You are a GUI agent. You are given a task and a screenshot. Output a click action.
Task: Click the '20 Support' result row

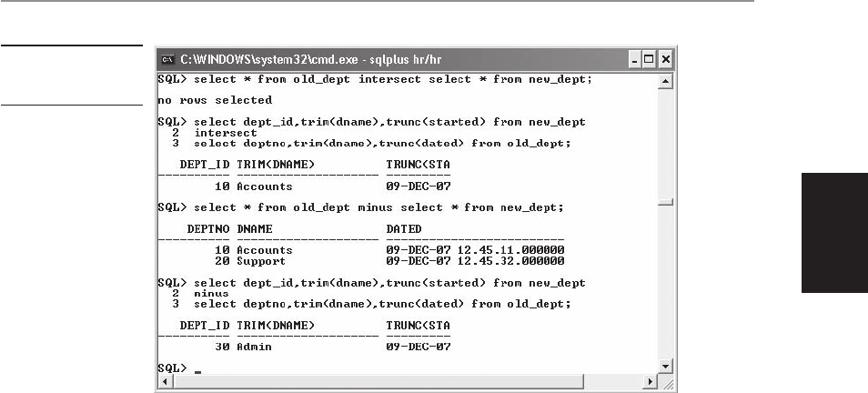click(361, 261)
